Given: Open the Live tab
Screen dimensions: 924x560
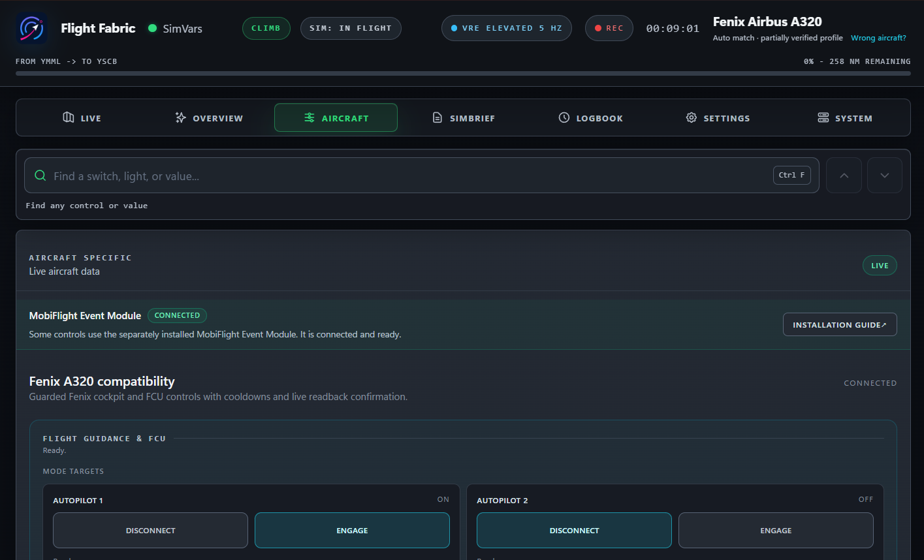Looking at the screenshot, I should [82, 117].
